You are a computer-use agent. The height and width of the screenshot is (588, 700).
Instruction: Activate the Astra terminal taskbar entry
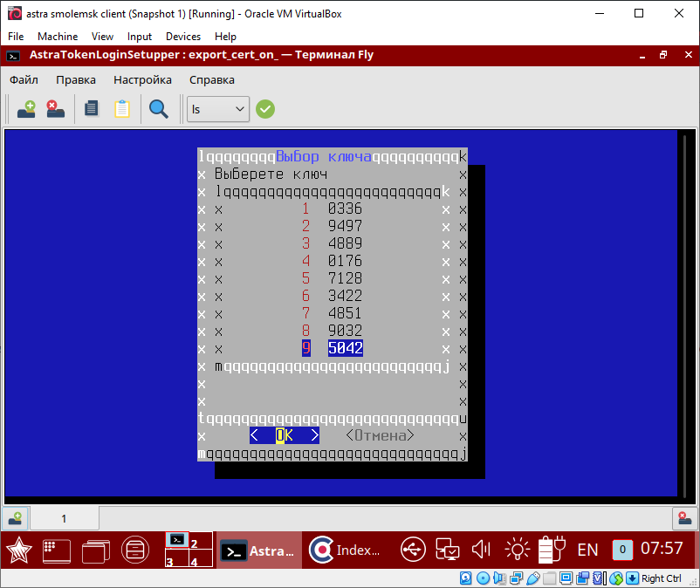click(259, 550)
